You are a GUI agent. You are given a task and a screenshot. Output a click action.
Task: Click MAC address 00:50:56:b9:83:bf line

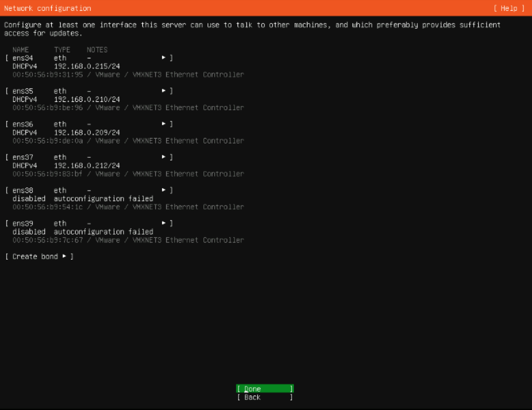click(129, 174)
